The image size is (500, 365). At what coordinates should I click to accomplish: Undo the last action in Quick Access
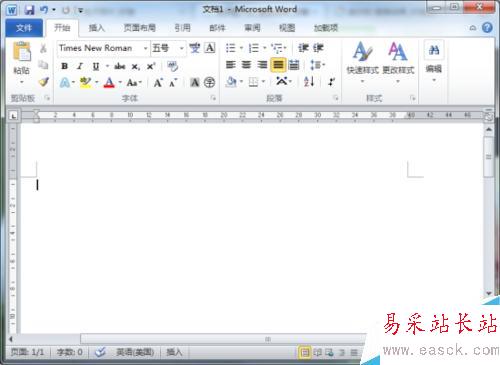pos(44,10)
